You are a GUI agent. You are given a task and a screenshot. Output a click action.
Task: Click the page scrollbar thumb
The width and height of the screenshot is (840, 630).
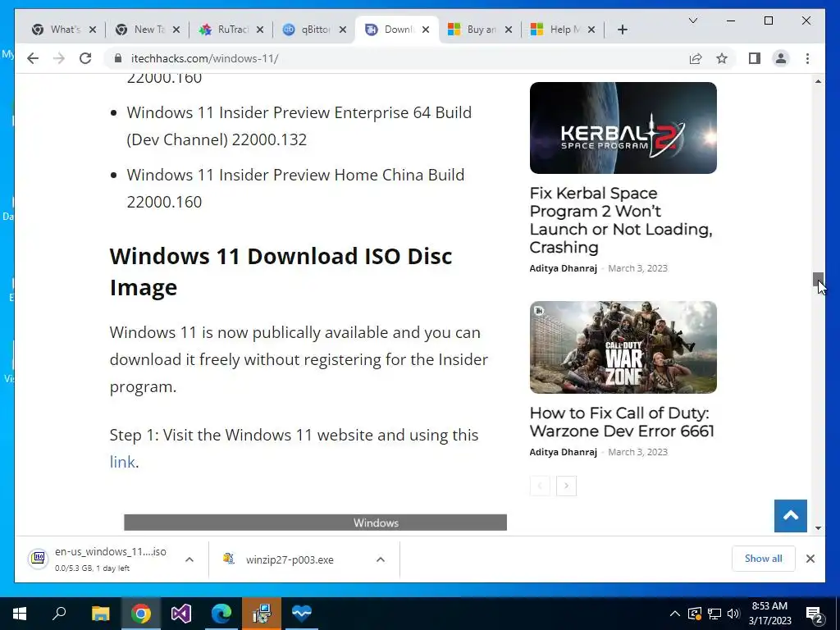[818, 280]
